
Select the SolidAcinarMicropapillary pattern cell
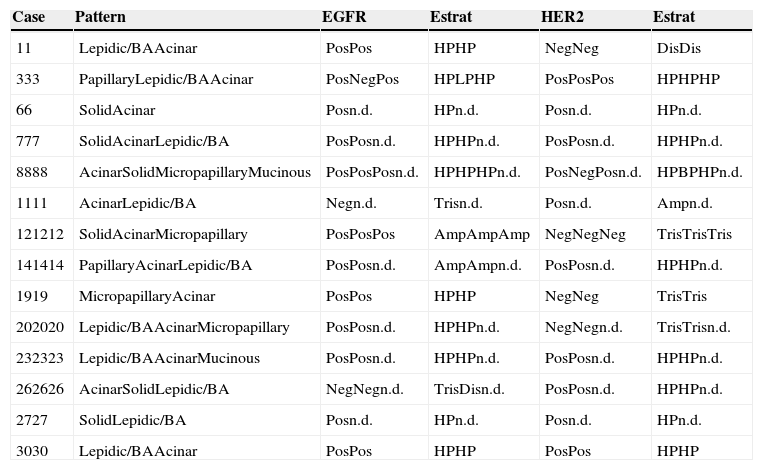pos(163,235)
